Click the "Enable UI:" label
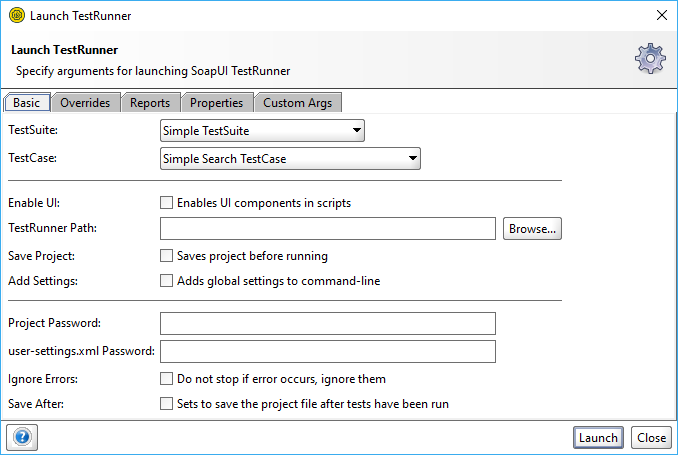This screenshot has height=455, width=678. (34, 203)
